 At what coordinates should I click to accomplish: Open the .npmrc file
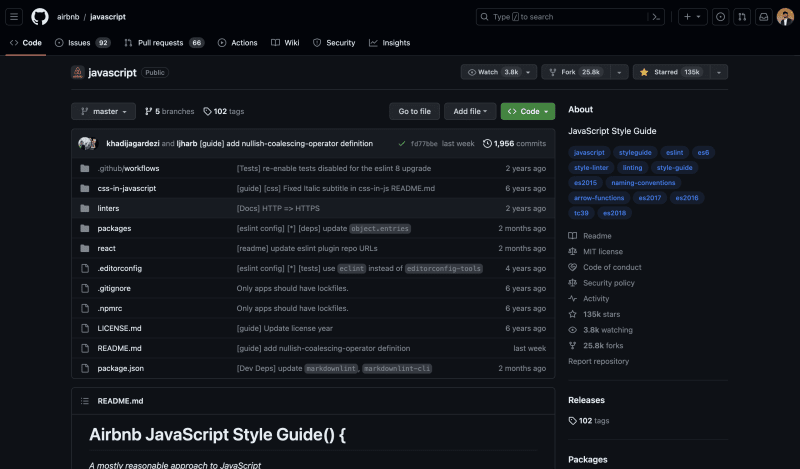pyautogui.click(x=110, y=308)
